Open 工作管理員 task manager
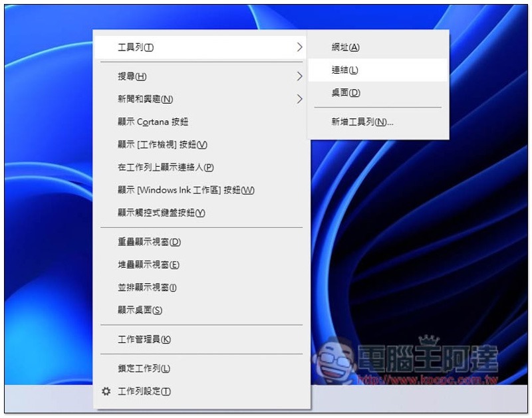The image size is (532, 418). (x=144, y=340)
